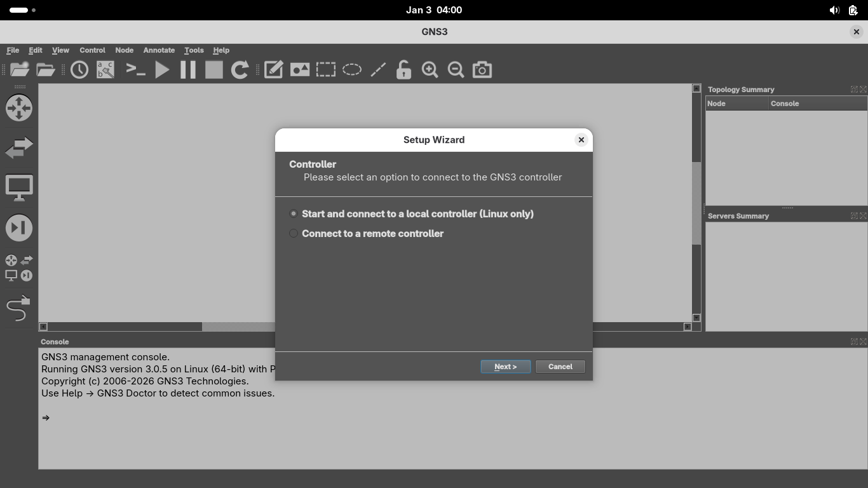
Task: Select Start and connect to local controller
Action: coord(294,214)
